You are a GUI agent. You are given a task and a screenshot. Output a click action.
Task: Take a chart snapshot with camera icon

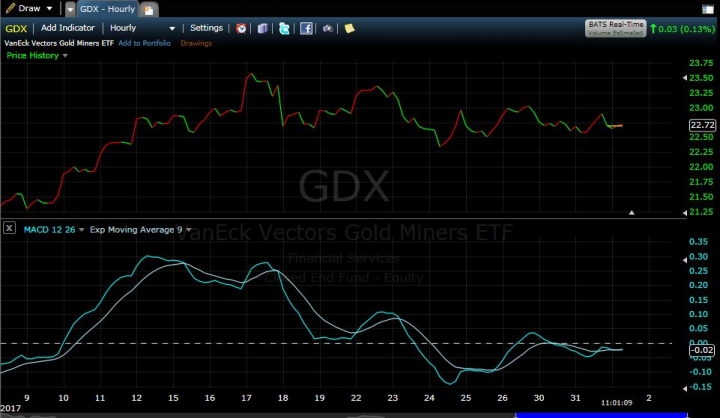click(x=327, y=28)
